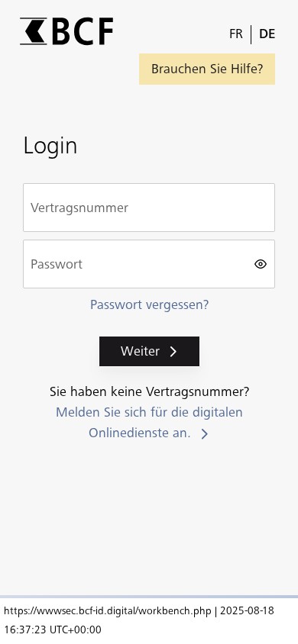Image resolution: width=298 pixels, height=644 pixels.
Task: Submit login with the Weiter button
Action: [x=149, y=351]
